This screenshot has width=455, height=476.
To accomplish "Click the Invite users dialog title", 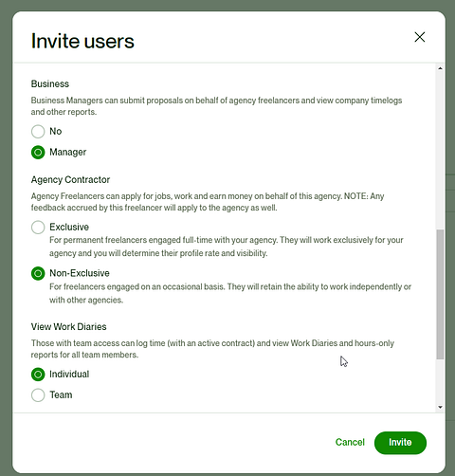I will tap(82, 41).
